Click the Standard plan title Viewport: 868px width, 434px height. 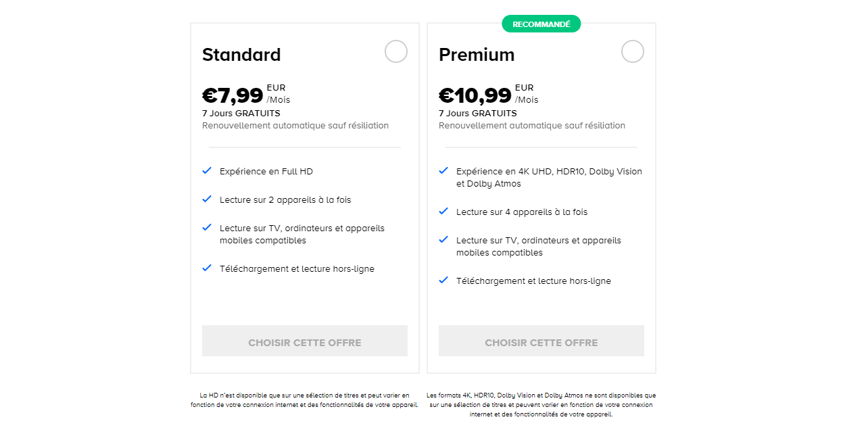[241, 55]
